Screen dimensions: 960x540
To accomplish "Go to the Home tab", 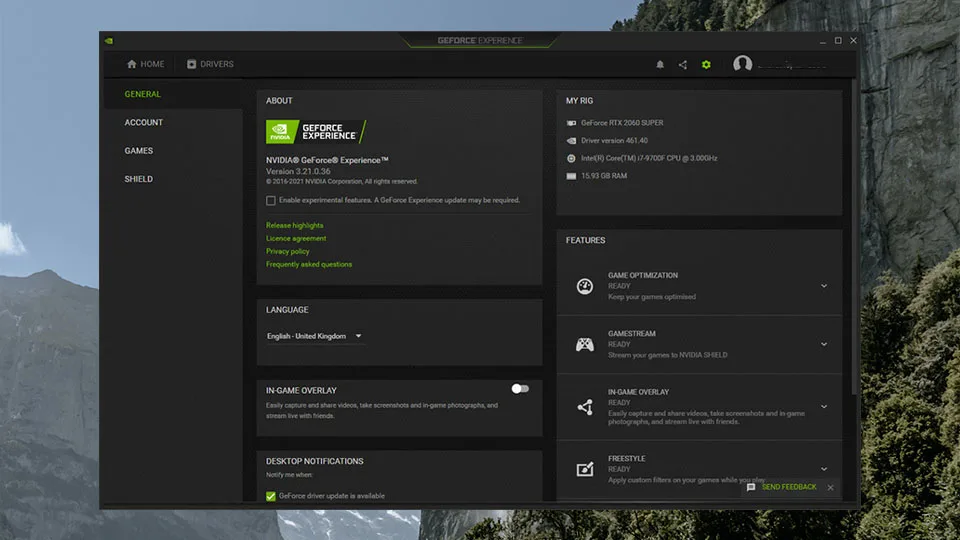I will click(145, 64).
